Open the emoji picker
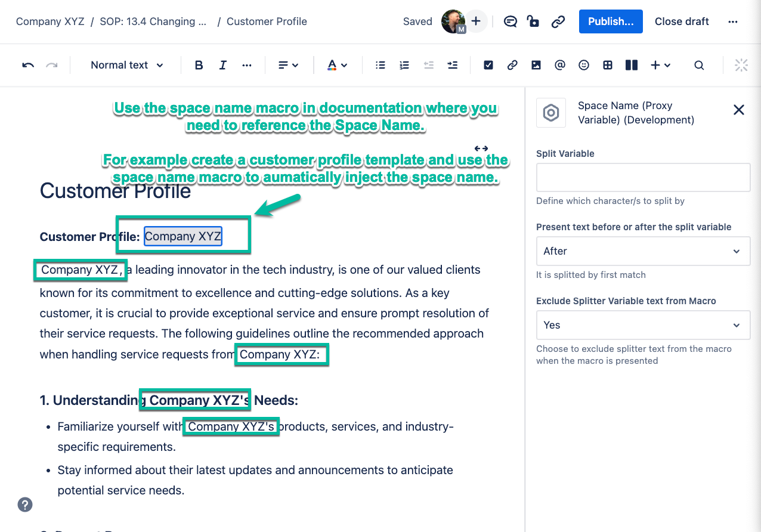761x532 pixels. (x=584, y=66)
